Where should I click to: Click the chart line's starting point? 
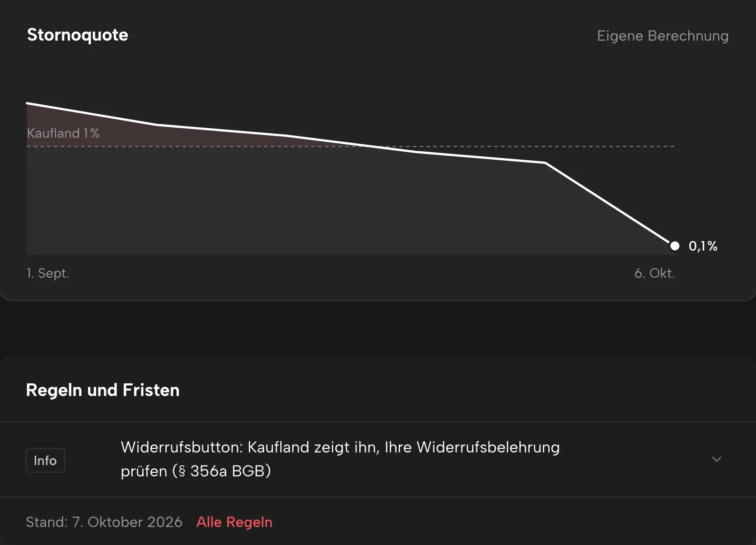(28, 103)
